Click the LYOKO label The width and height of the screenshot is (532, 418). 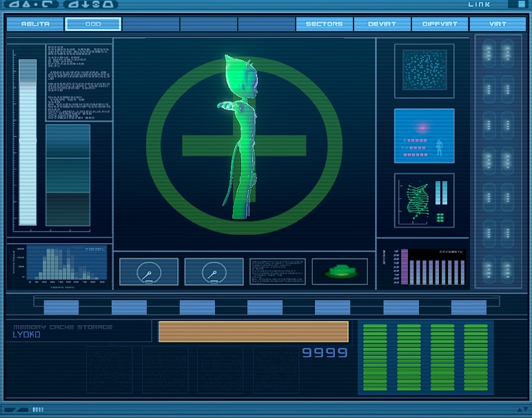(x=26, y=335)
